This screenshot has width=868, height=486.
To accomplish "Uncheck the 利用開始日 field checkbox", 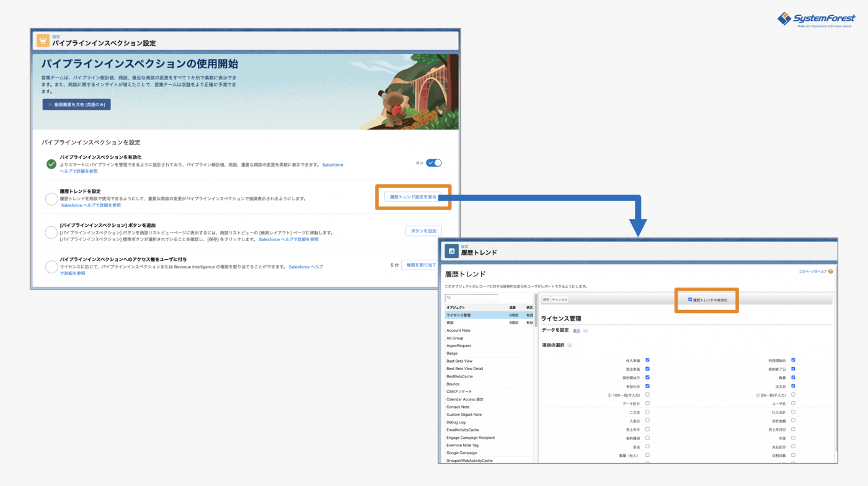I will 793,360.
